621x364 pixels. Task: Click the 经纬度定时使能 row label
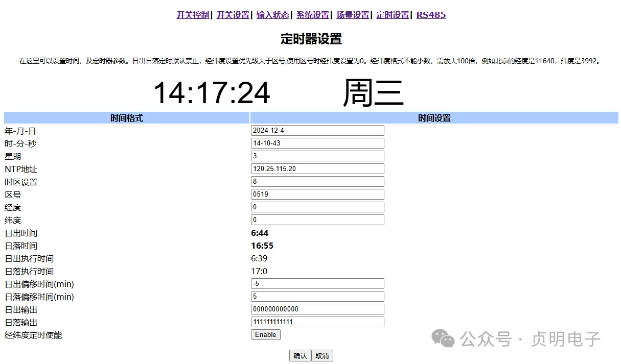[33, 335]
